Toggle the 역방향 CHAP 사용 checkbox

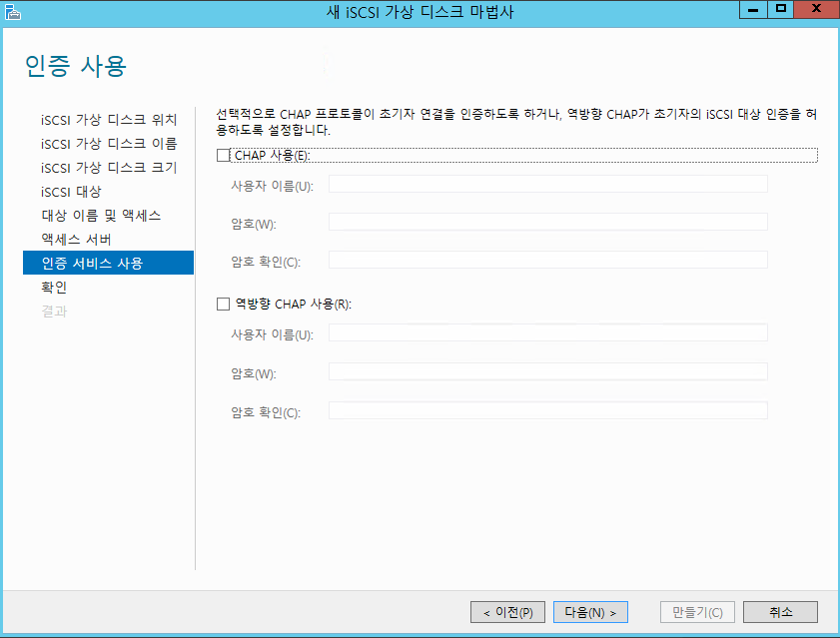(223, 305)
